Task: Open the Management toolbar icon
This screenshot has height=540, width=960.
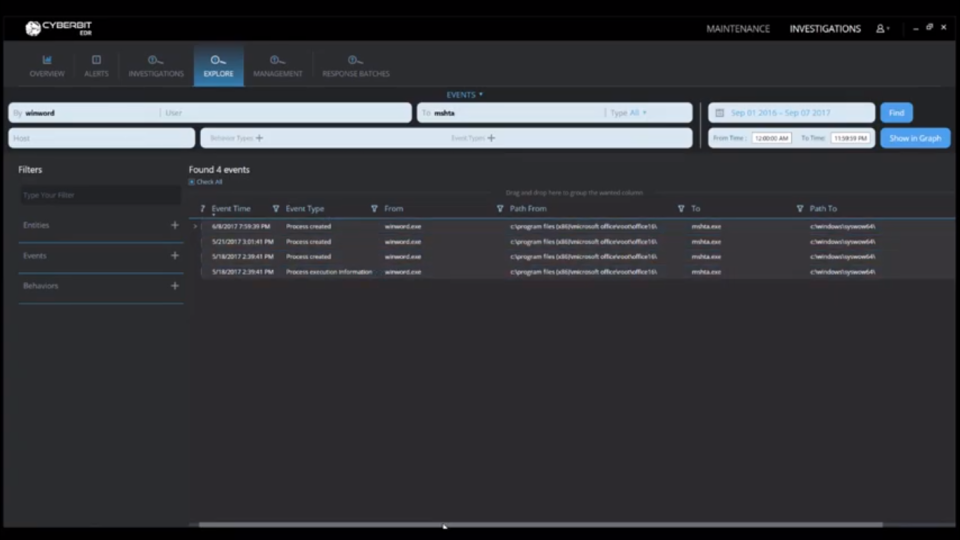Action: 277,60
